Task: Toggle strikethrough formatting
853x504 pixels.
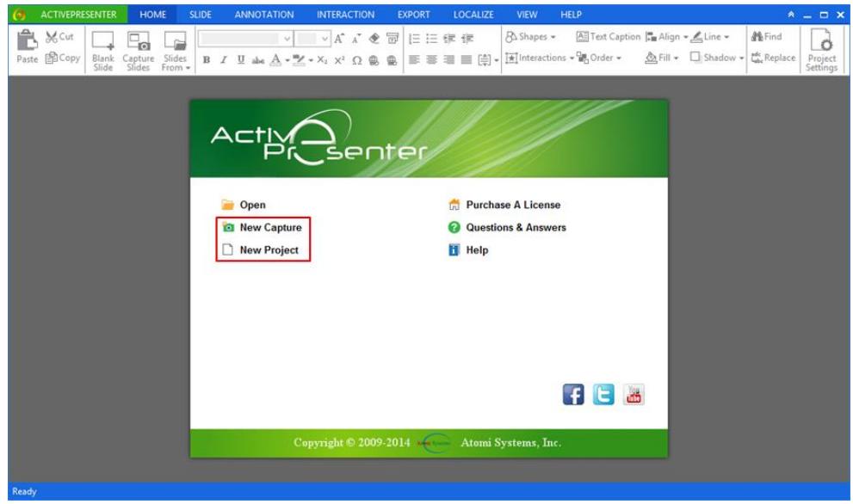Action: [258, 60]
